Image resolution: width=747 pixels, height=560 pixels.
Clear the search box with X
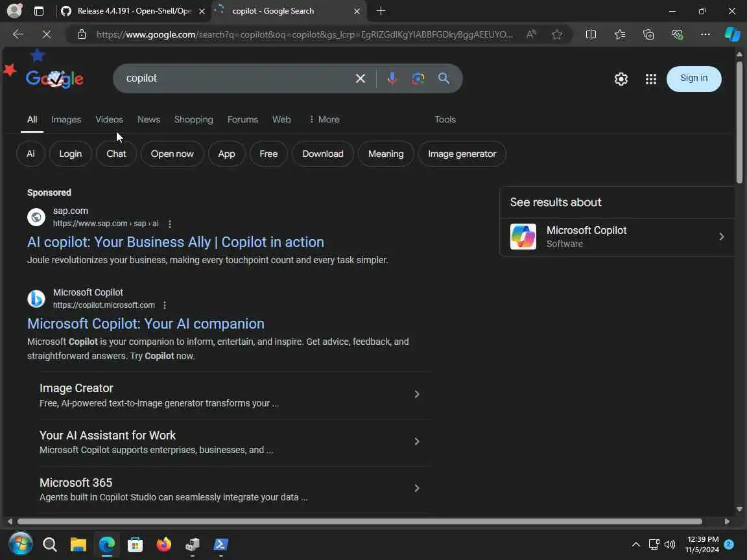click(361, 78)
